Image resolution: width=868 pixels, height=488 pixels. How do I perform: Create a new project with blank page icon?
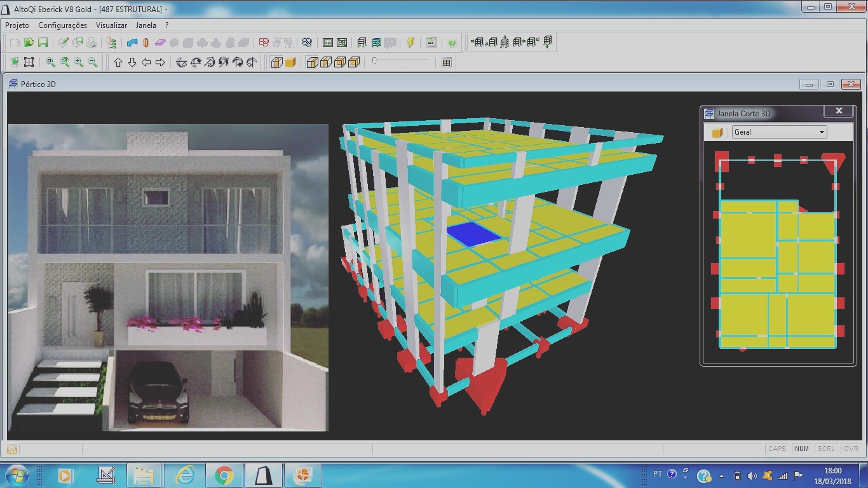click(x=15, y=43)
